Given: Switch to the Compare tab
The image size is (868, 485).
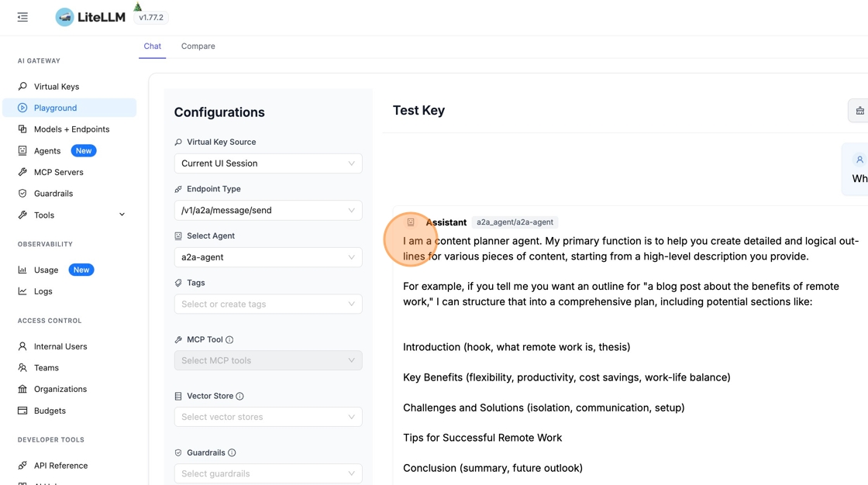Looking at the screenshot, I should (198, 46).
